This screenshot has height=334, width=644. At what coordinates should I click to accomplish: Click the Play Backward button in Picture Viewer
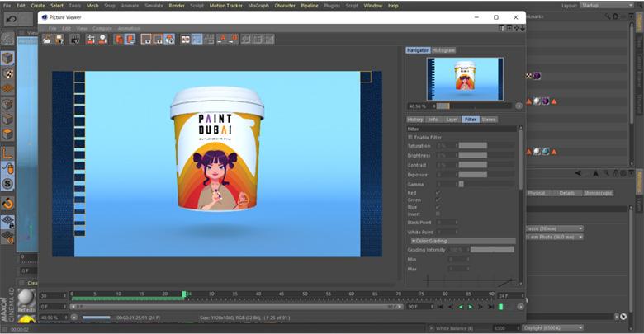461,307
